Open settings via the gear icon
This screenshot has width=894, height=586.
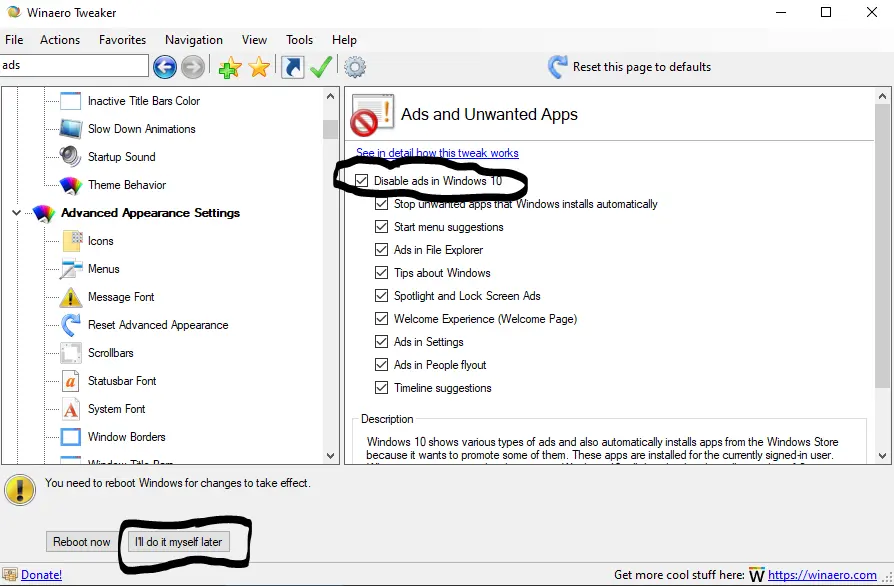(355, 67)
